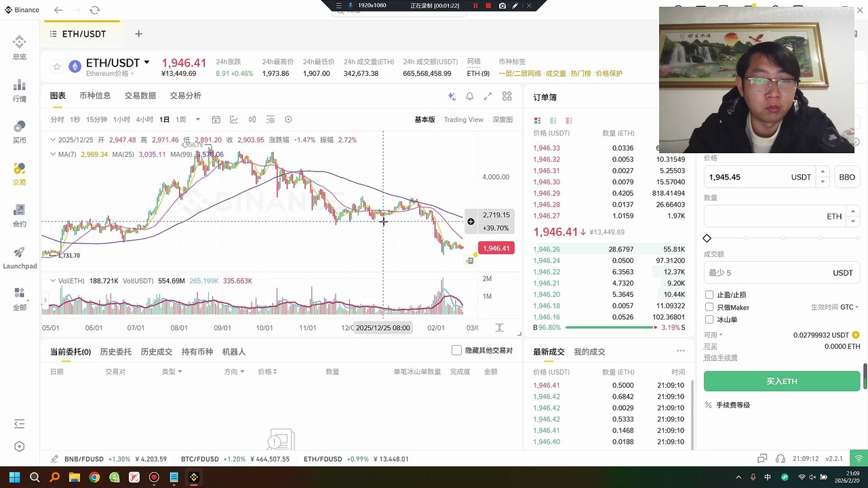Click the hexagon target icon in chart toolbar

point(288,119)
